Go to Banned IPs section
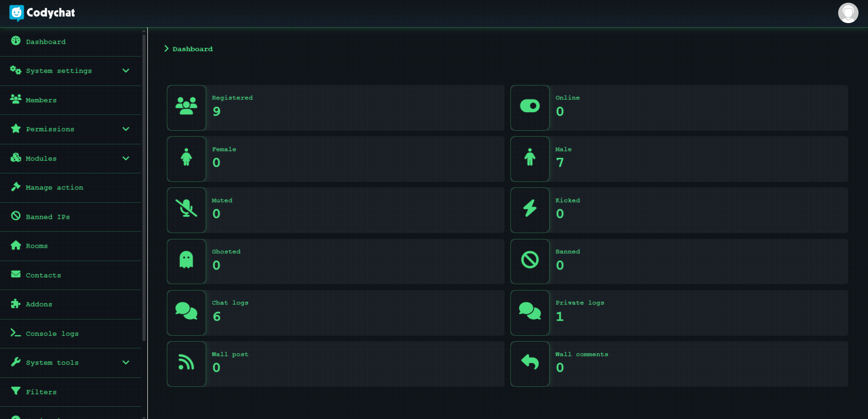868x419 pixels. (47, 217)
